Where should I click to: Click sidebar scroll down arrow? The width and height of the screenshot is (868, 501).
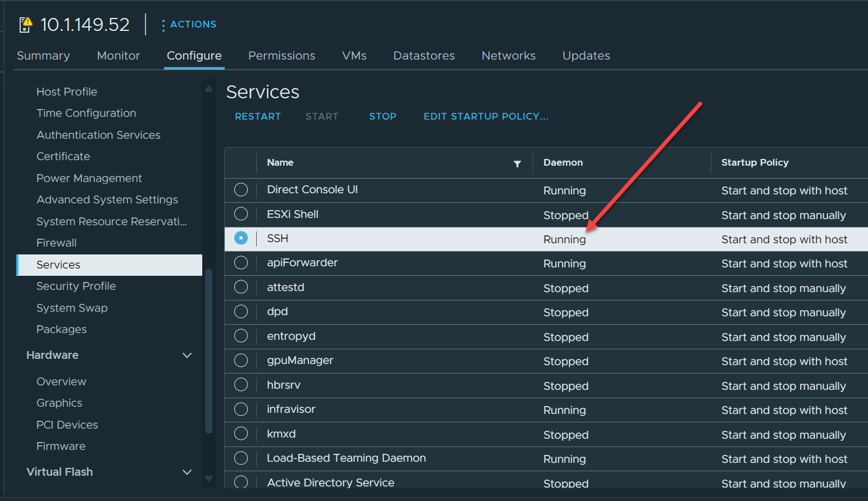(x=208, y=479)
